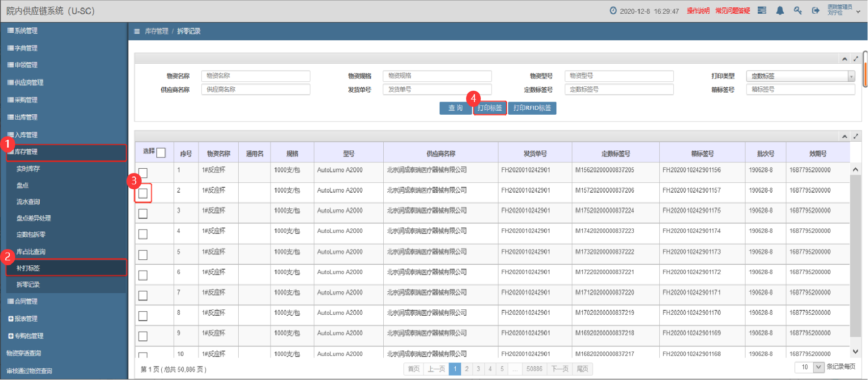The image size is (868, 380).
Task: Check the checkbox for row 3
Action: pos(143,214)
